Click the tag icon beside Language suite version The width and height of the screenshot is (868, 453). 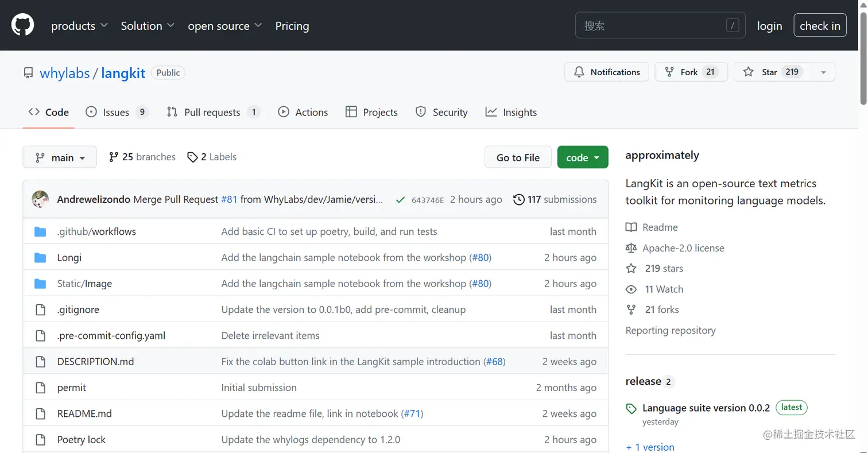point(631,409)
